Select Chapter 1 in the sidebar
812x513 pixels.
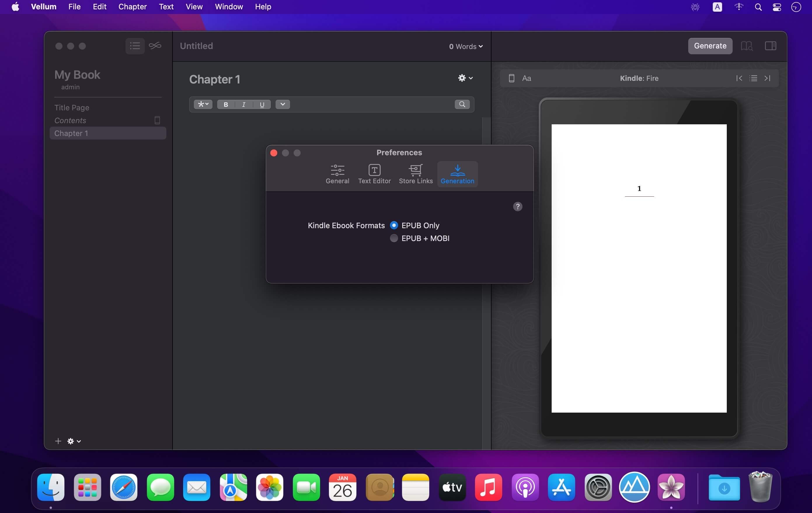point(72,133)
